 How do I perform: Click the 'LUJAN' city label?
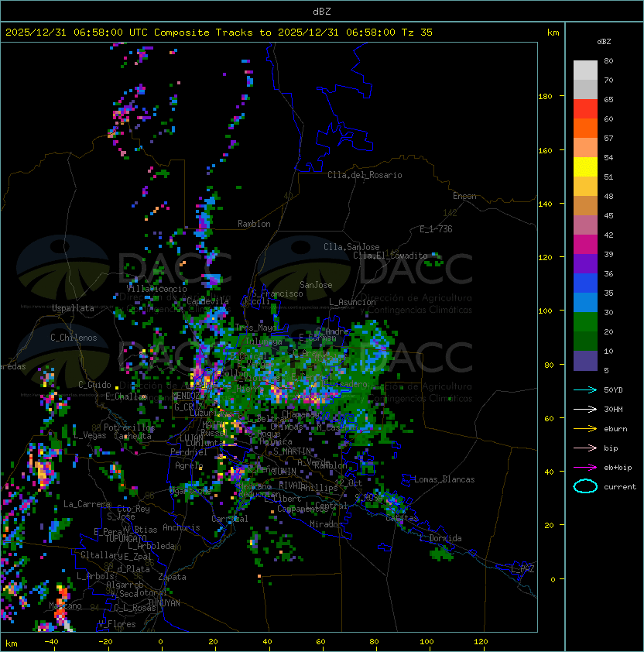(191, 438)
